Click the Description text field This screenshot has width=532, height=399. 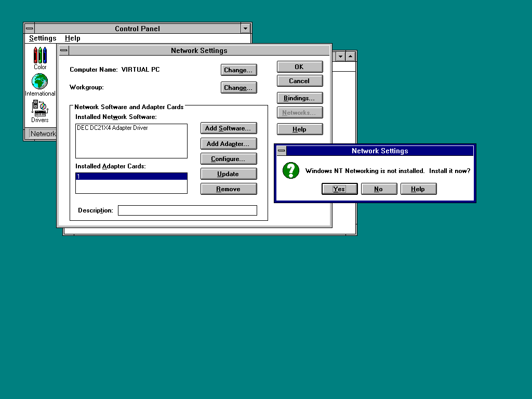click(187, 210)
